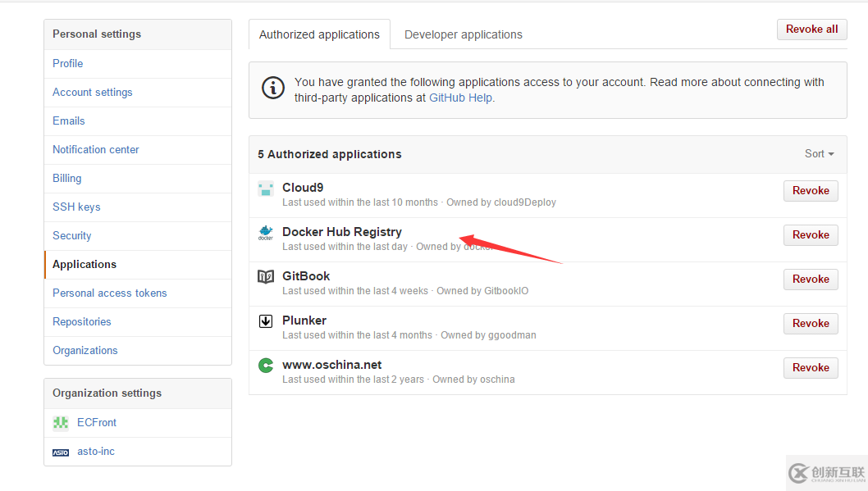This screenshot has height=491, width=868.
Task: Switch to the Developer applications tab
Action: click(x=464, y=34)
